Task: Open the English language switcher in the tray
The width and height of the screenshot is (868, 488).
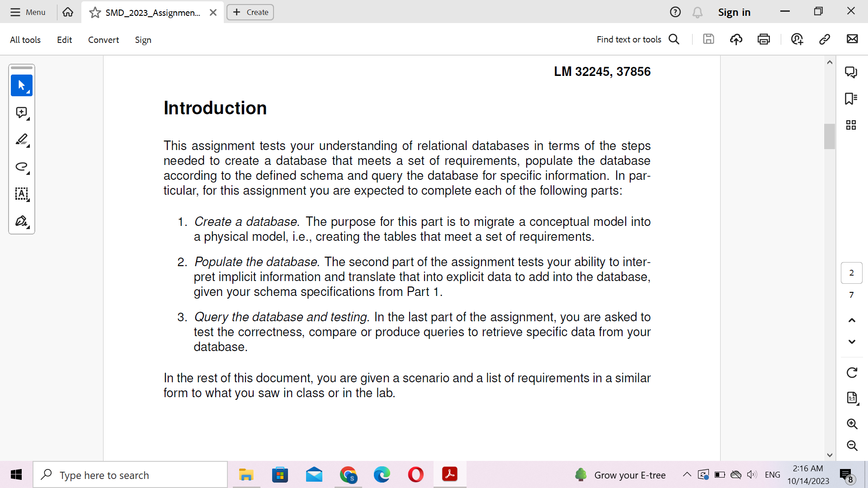Action: point(773,474)
